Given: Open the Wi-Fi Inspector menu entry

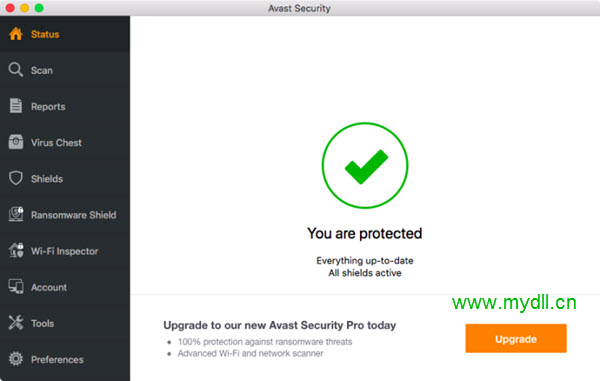Looking at the screenshot, I should point(65,251).
